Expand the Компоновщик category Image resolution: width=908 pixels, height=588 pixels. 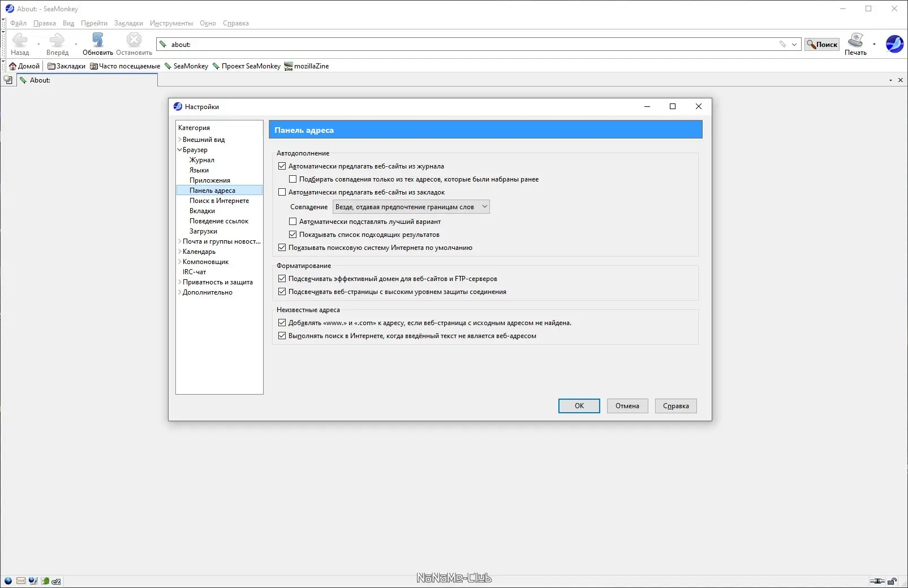coord(180,262)
